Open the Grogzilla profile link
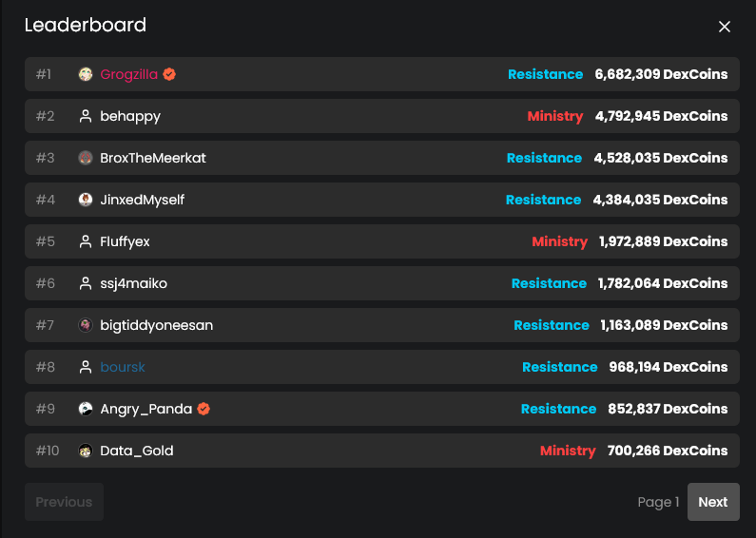Screen dimensions: 756x538 (128, 74)
